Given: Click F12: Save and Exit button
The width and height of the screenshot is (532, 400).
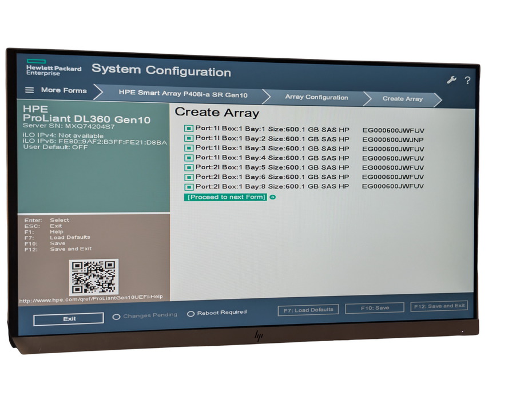Looking at the screenshot, I should click(439, 306).
